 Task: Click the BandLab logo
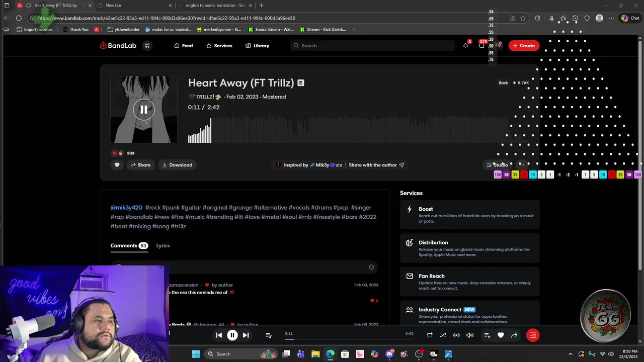118,45
